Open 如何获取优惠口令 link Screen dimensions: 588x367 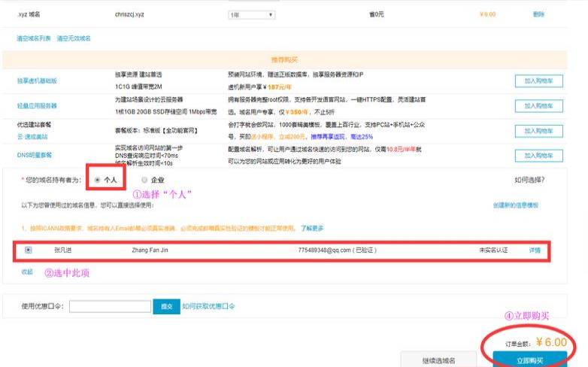click(x=208, y=306)
